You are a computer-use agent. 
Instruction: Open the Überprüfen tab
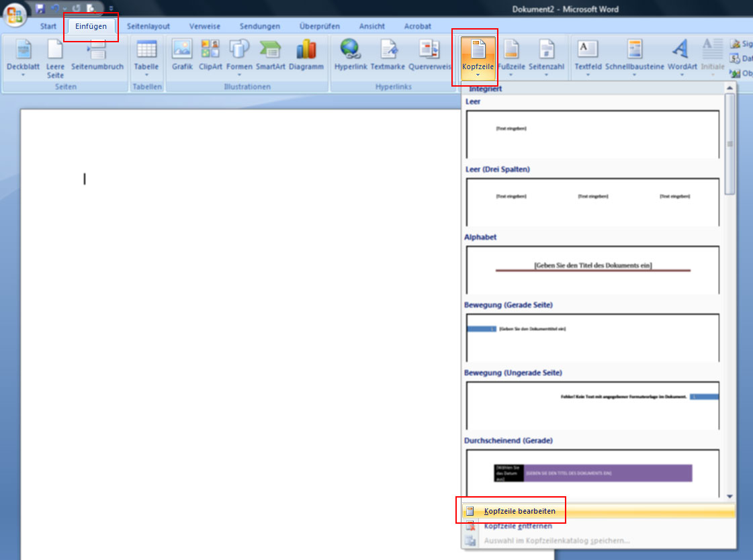pos(319,26)
